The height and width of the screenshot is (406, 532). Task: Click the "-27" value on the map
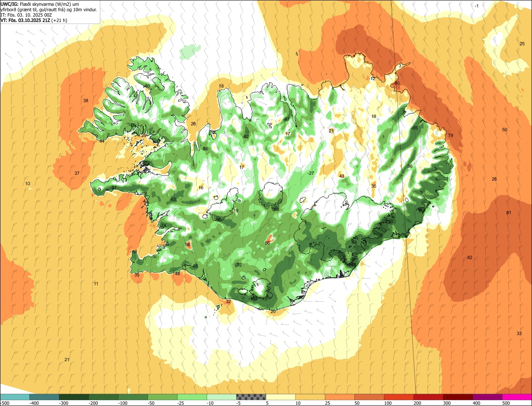310,173
